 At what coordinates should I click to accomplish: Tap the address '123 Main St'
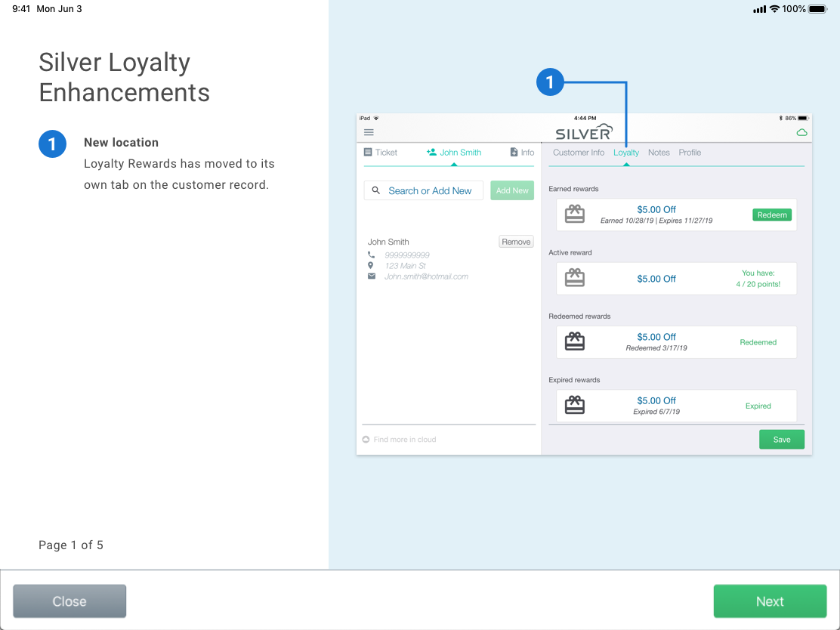point(405,266)
